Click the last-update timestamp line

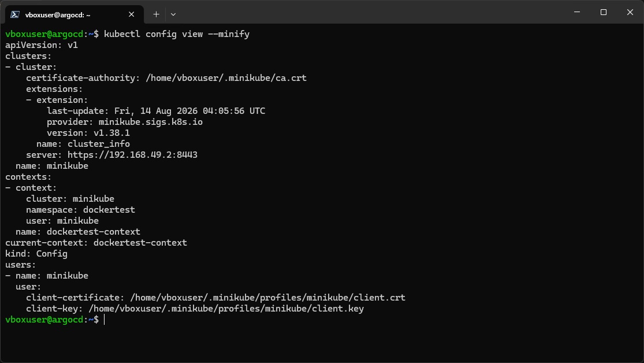coord(156,111)
